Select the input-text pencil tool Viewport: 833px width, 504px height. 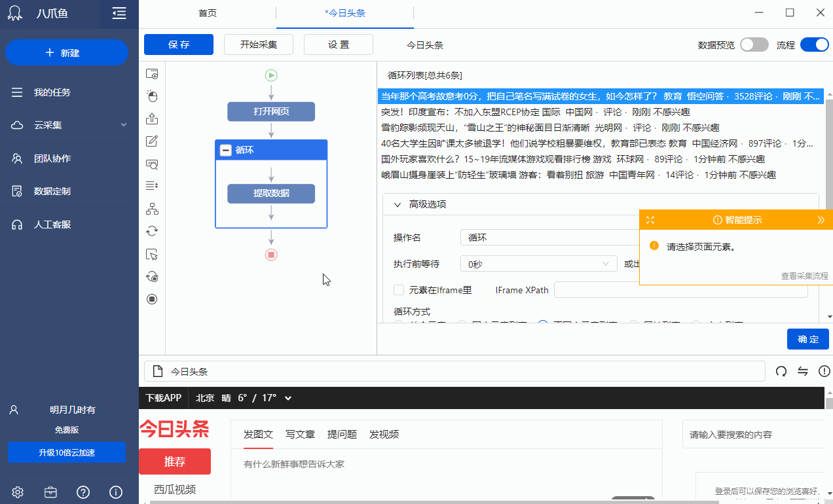click(152, 141)
